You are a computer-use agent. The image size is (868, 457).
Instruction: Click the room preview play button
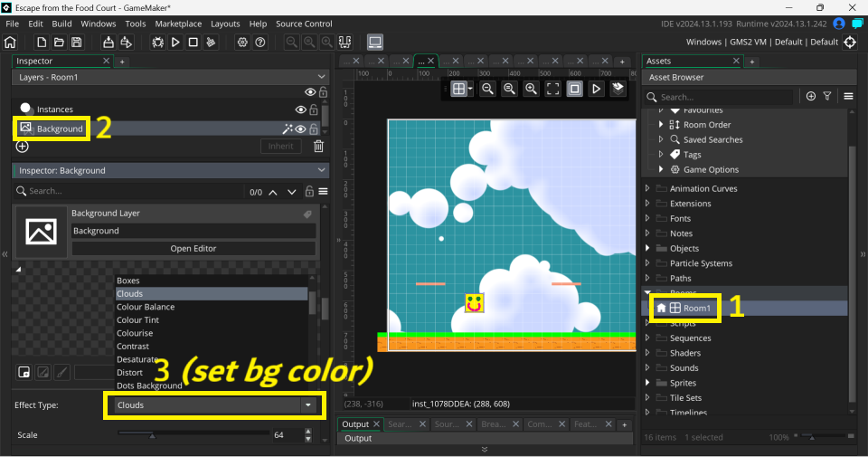point(597,89)
